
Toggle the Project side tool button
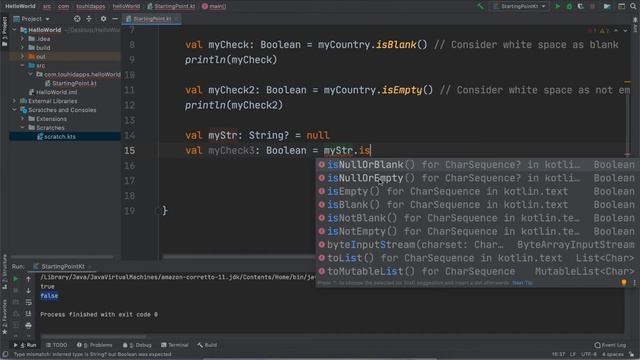point(4,31)
